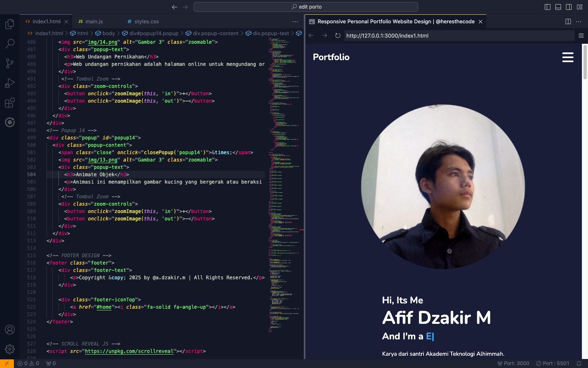Navigate back in the browser preview
Viewport: 588px width, 368px height.
click(x=311, y=36)
